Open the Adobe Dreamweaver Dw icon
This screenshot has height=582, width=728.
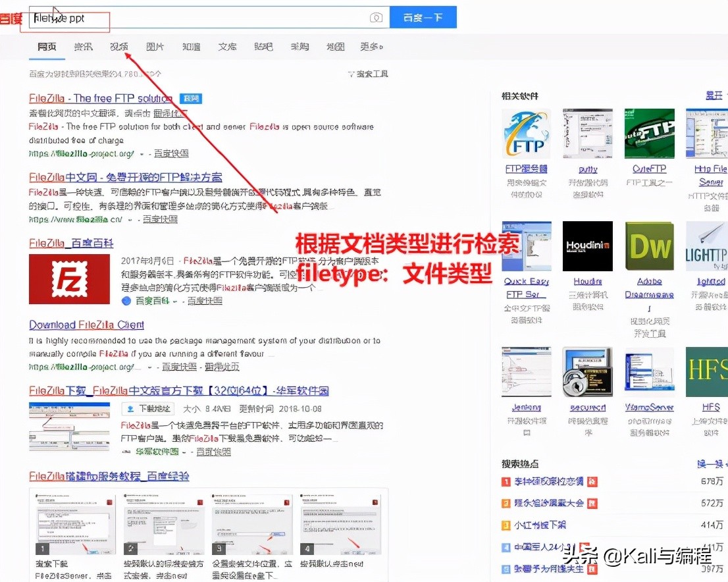tap(649, 246)
